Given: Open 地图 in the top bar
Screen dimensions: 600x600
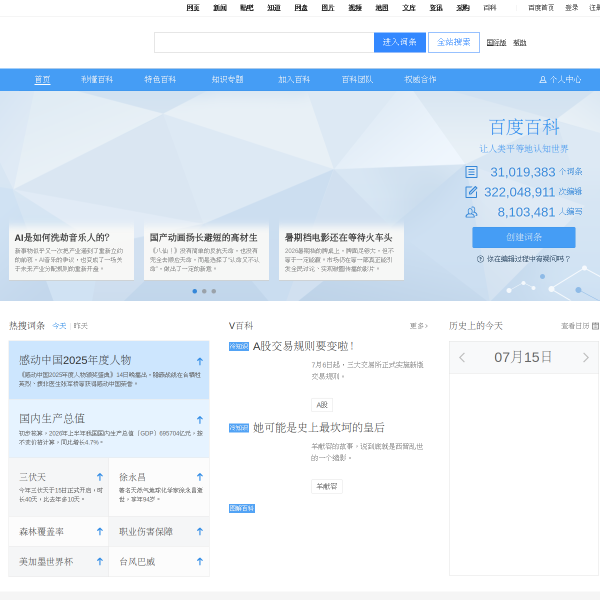Looking at the screenshot, I should (382, 8).
